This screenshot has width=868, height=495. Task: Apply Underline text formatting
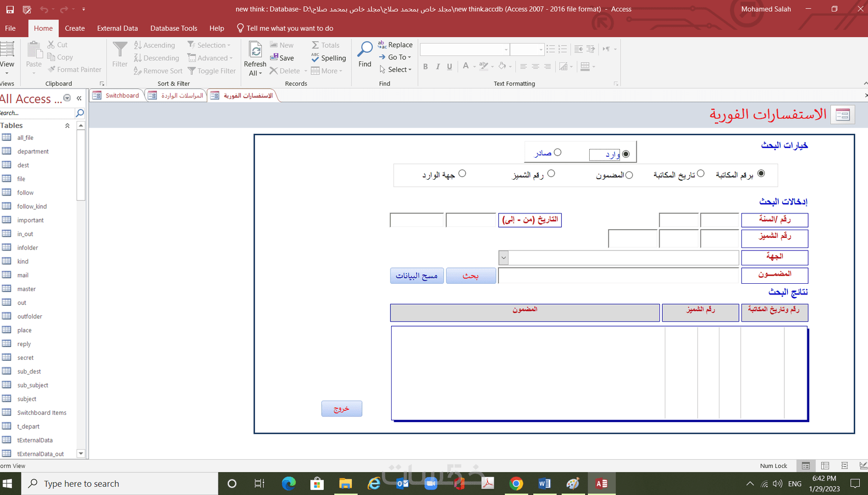pos(449,66)
